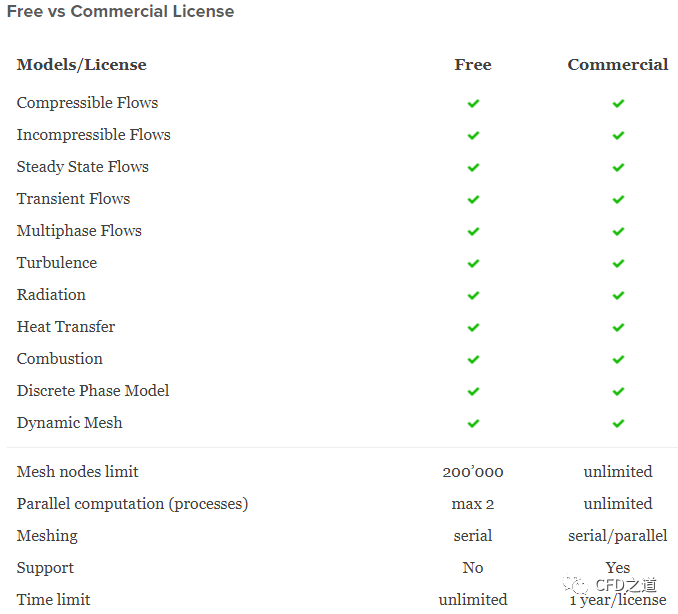Click the Commercial checkmark for Heat Transfer
This screenshot has height=614, width=678.
(618, 327)
